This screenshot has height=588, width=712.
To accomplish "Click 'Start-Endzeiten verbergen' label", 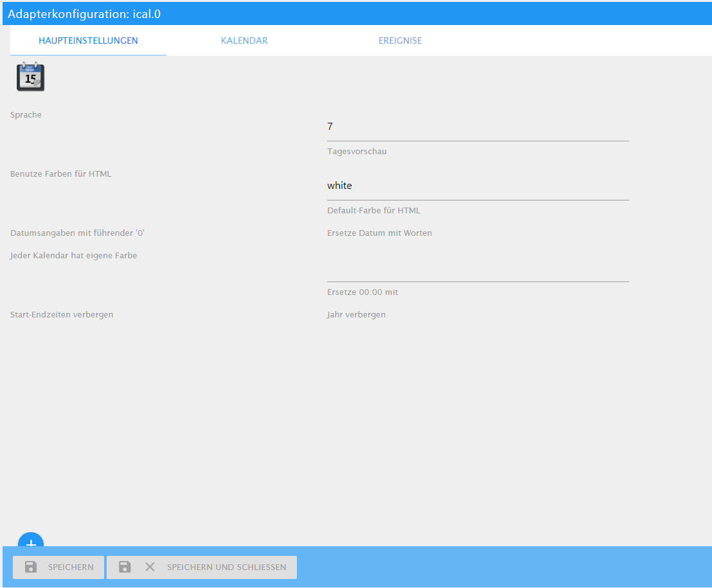I will click(x=62, y=315).
